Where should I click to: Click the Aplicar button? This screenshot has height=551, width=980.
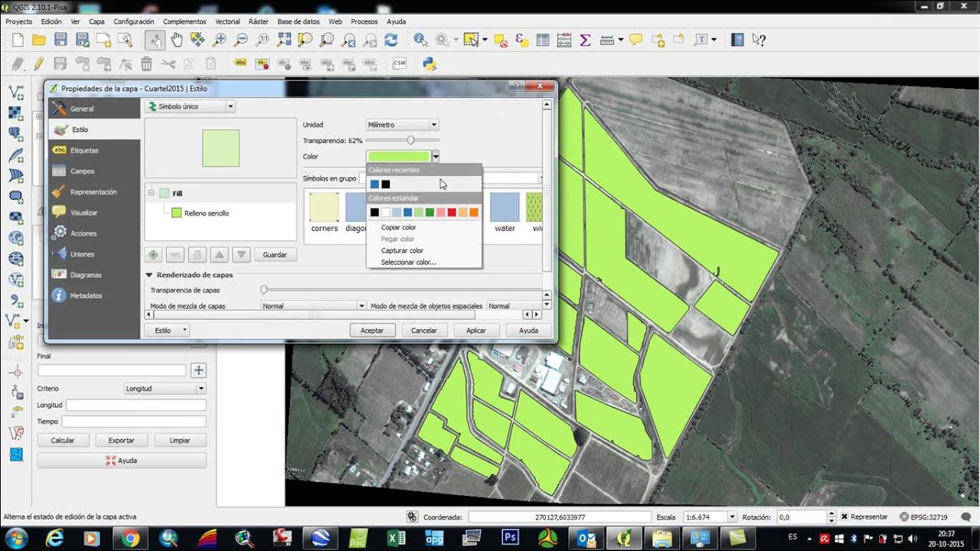coord(476,331)
